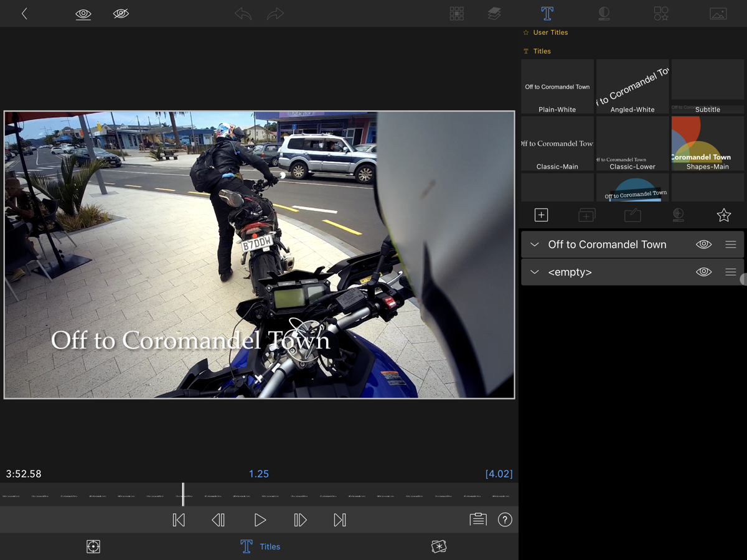This screenshot has width=747, height=560.
Task: Open the layers stack icon
Action: [495, 14]
